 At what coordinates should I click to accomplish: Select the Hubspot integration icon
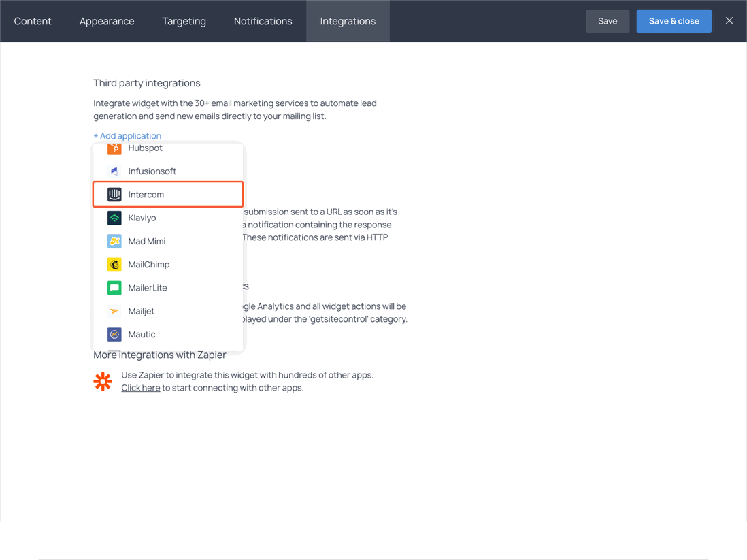114,148
